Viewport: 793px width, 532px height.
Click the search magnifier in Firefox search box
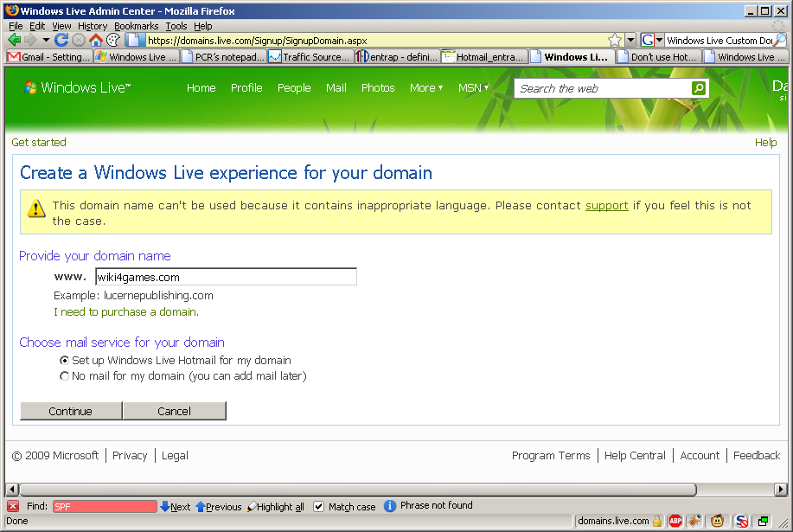pos(782,40)
